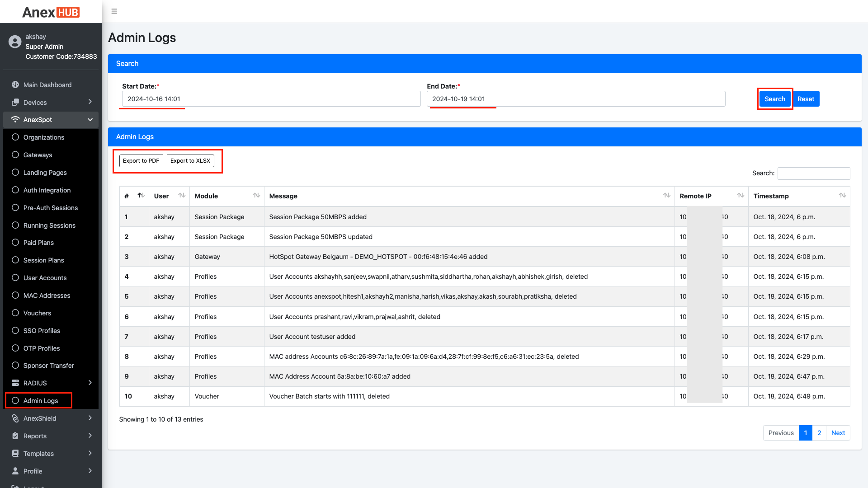The width and height of the screenshot is (868, 488).
Task: Open the Vouchers menu item
Action: pyautogui.click(x=37, y=313)
